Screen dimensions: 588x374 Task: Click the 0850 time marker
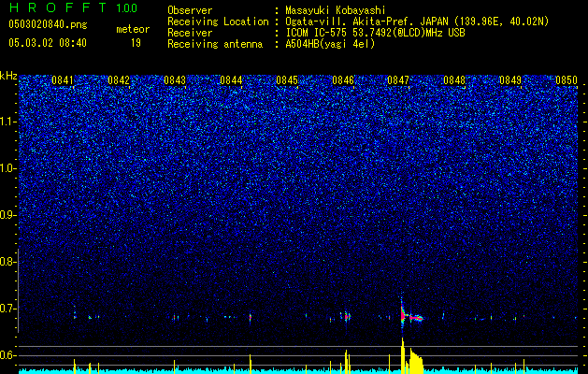(566, 80)
